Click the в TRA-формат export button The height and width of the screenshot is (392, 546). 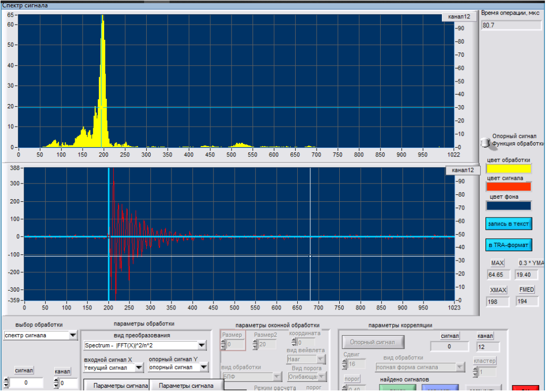pyautogui.click(x=509, y=245)
